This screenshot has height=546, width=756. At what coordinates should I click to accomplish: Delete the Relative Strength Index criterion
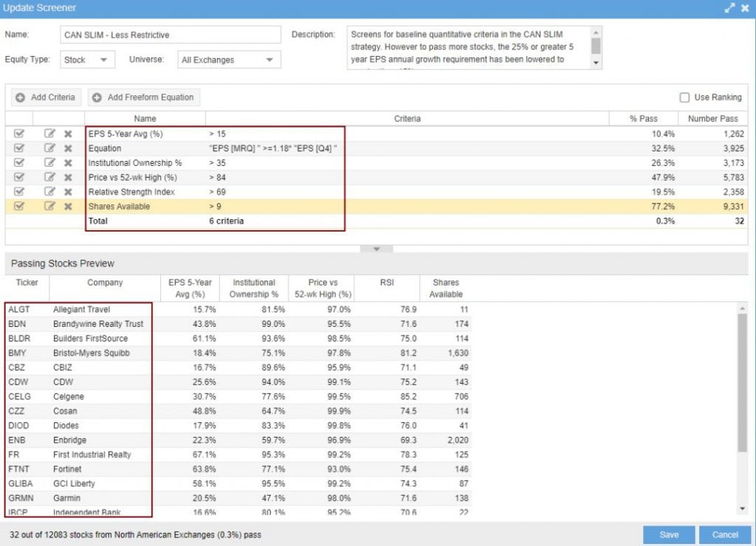click(68, 192)
